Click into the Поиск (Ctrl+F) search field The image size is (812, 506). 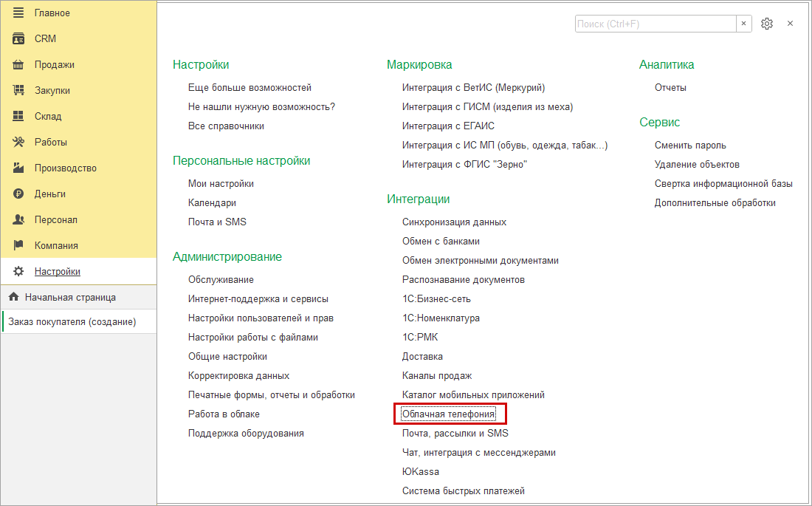656,24
